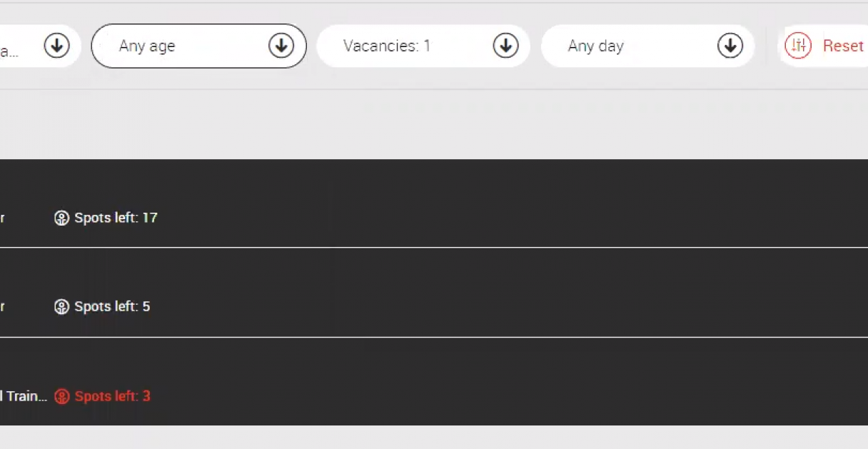868x449 pixels.
Task: Open the second session row in the list
Action: [434, 292]
